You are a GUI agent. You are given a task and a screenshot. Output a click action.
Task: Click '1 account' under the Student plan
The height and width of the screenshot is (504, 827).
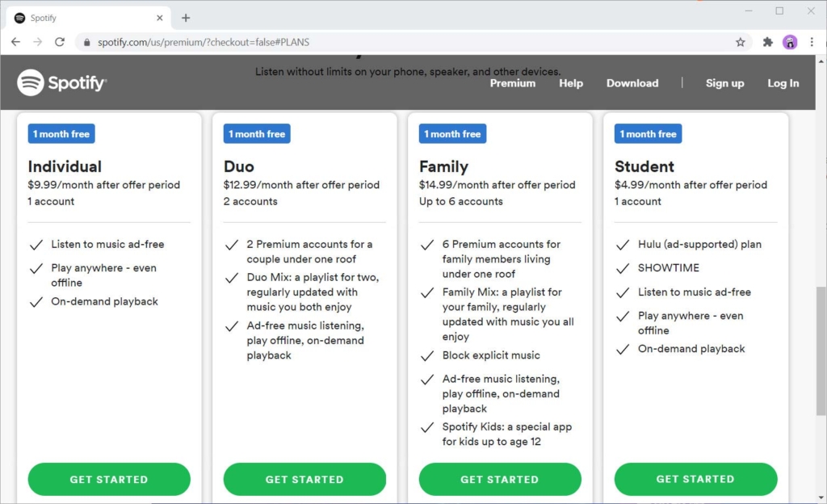(x=638, y=201)
